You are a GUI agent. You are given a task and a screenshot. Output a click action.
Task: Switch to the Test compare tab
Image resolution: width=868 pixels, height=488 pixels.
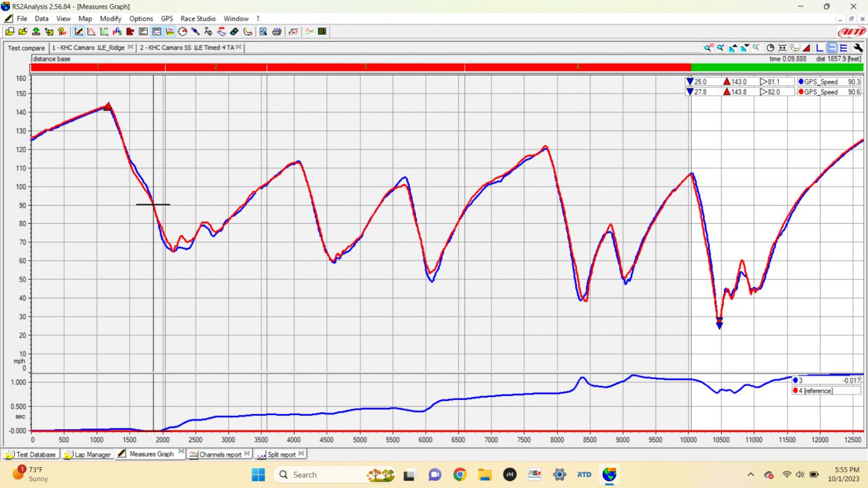point(26,48)
